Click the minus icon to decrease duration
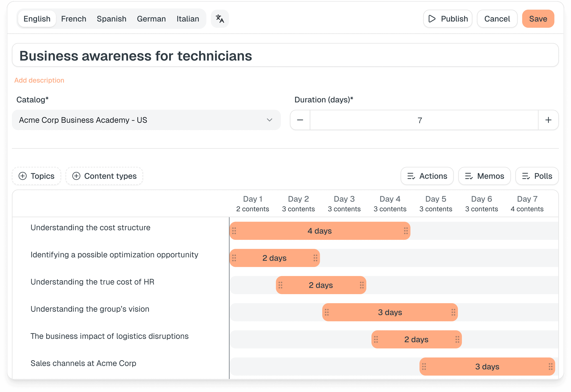Screen dimensions: 571x392 pos(300,120)
